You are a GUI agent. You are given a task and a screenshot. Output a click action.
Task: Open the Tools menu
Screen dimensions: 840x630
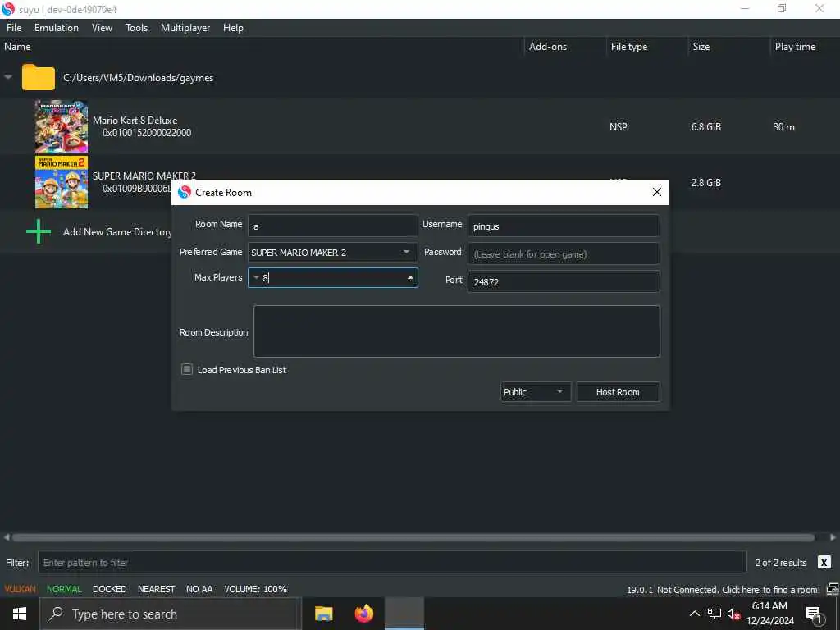pos(137,28)
